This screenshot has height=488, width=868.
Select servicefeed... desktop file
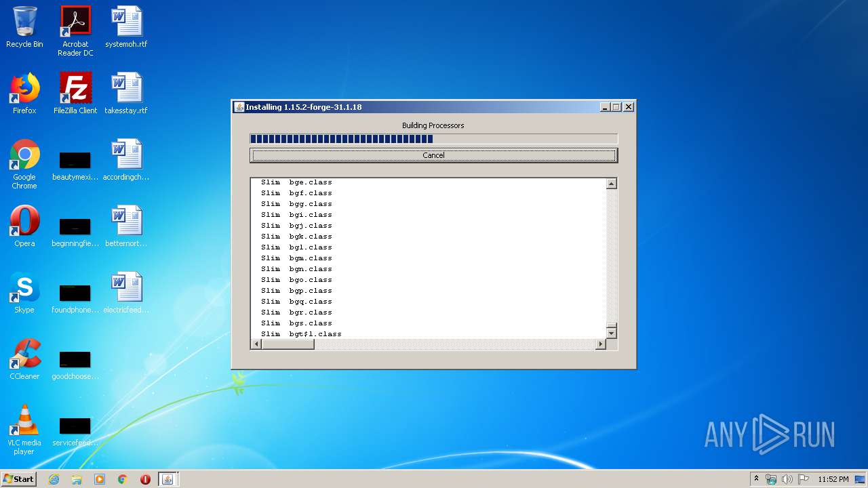coord(75,431)
